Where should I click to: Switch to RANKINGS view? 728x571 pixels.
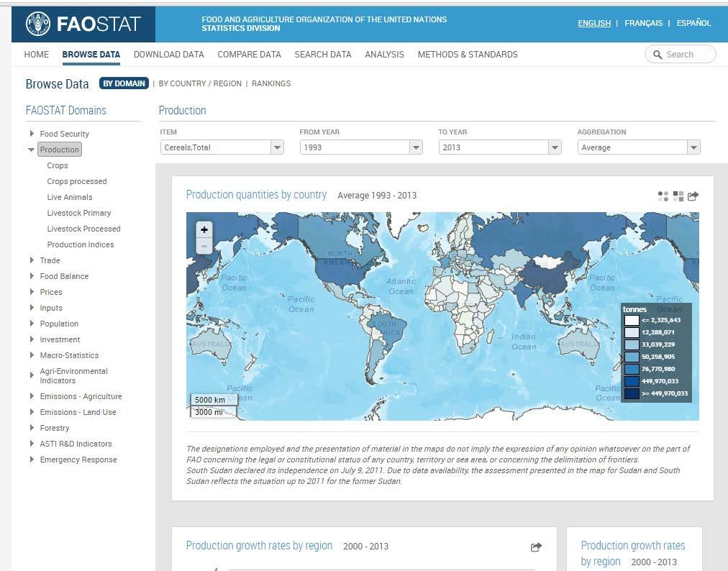pos(271,83)
